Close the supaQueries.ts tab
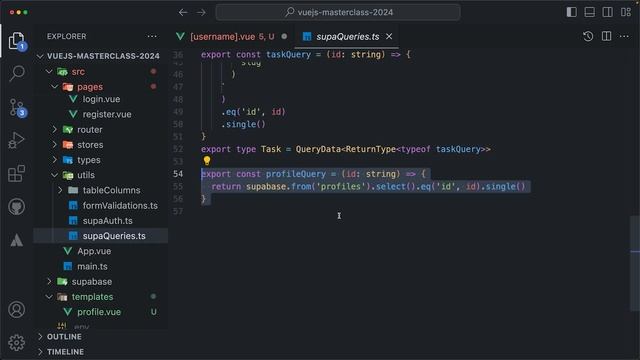The image size is (640, 360). (x=389, y=36)
